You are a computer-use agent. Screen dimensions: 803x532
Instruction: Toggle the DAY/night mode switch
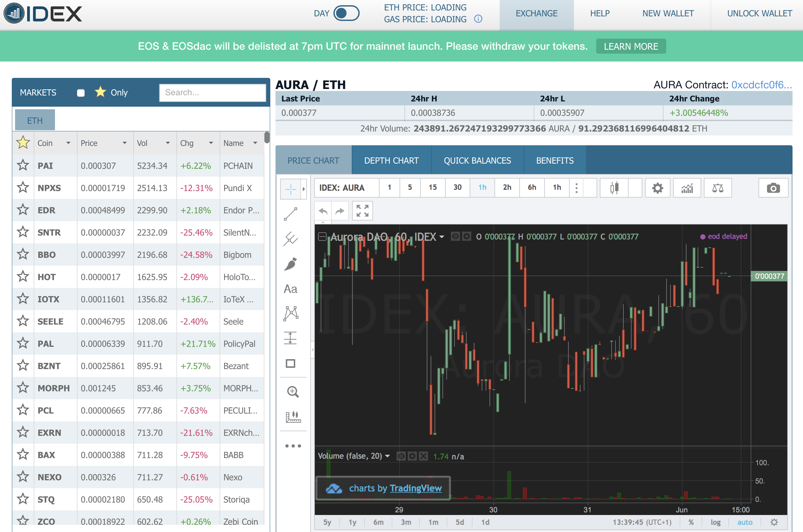pyautogui.click(x=346, y=13)
